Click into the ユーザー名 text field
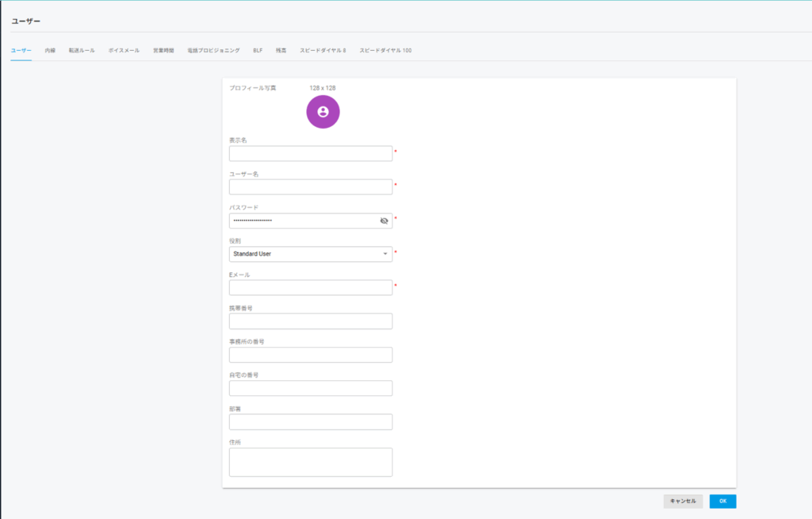Viewport: 812px width, 519px height. 310,187
